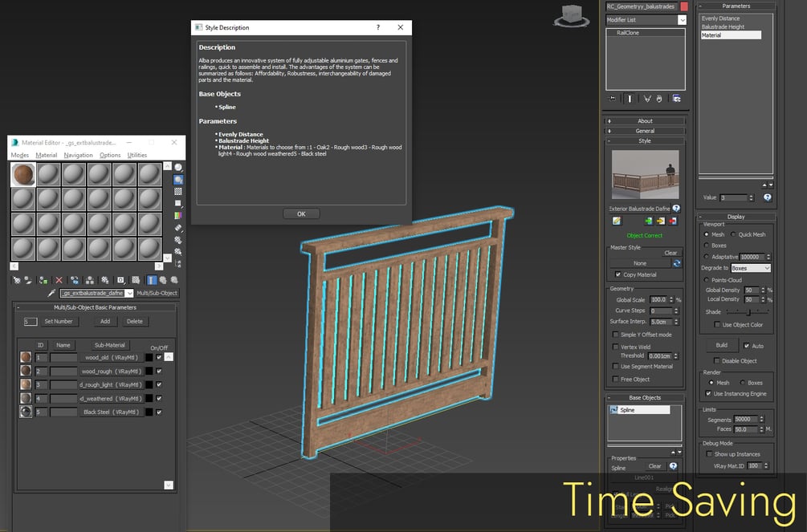Click brown wood material sample slot
The image size is (807, 532).
23,174
